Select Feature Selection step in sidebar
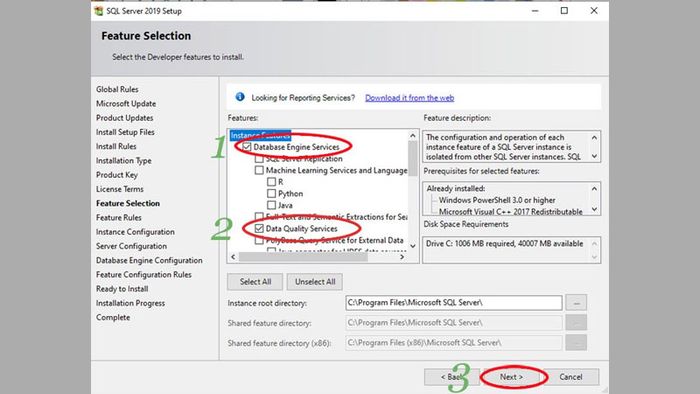 click(x=128, y=203)
